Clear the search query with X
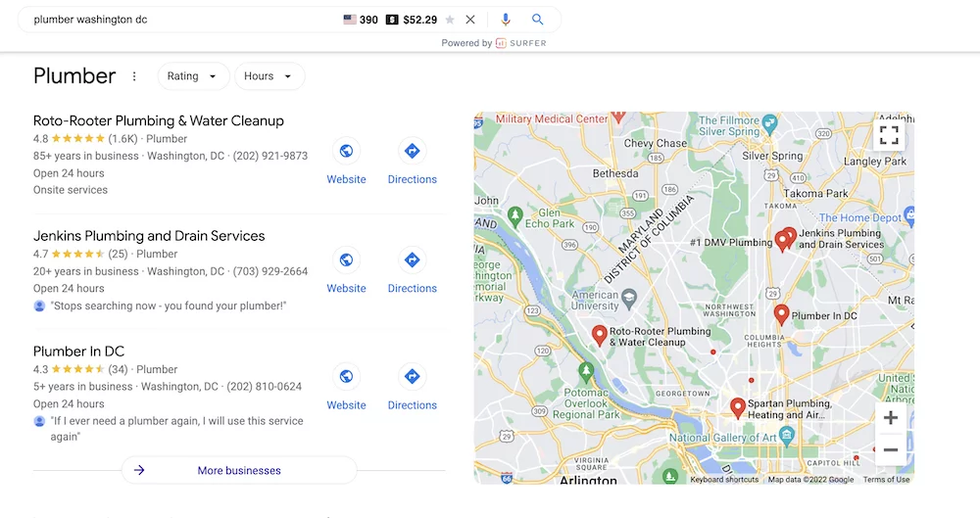The height and width of the screenshot is (518, 980). pyautogui.click(x=470, y=20)
